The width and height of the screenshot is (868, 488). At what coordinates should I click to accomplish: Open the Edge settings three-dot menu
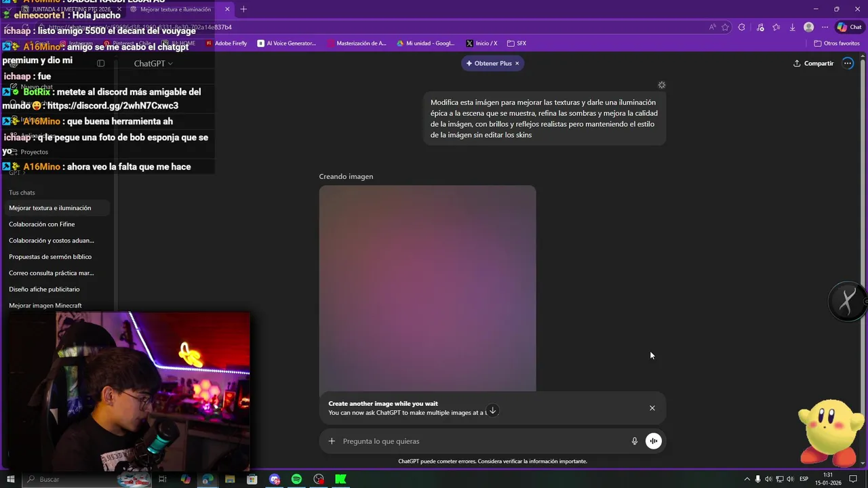tap(825, 27)
